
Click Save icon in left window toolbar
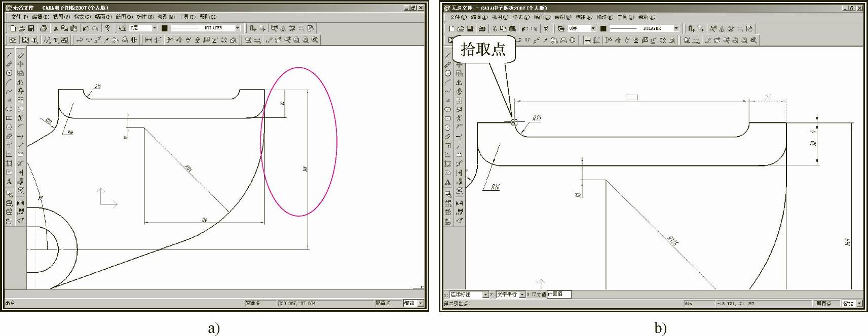click(x=31, y=28)
